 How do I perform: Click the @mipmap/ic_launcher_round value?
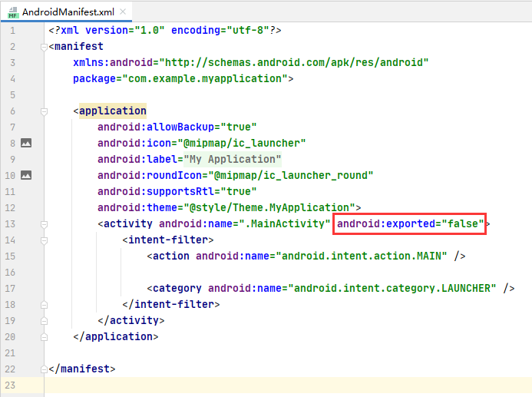tap(291, 175)
